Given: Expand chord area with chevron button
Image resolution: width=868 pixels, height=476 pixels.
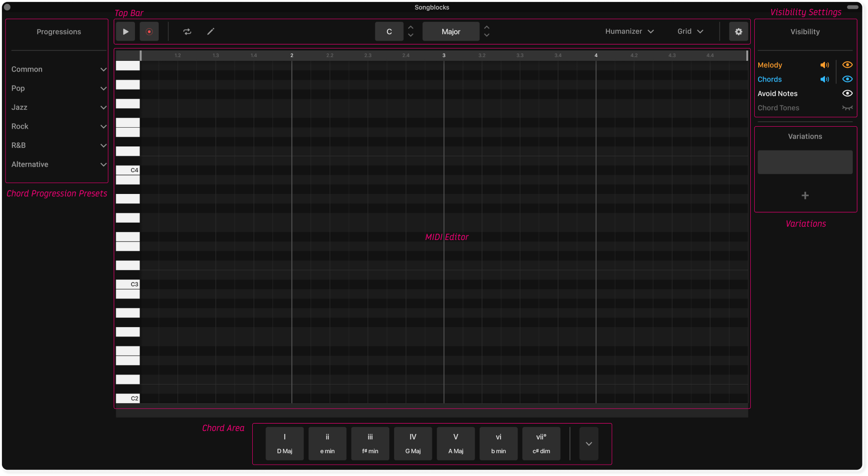Looking at the screenshot, I should [589, 444].
